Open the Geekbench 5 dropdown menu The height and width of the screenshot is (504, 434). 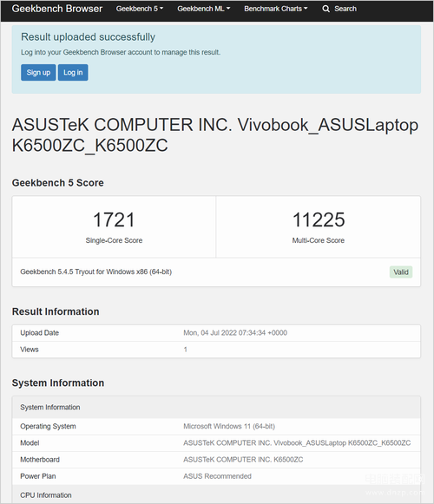click(x=140, y=9)
